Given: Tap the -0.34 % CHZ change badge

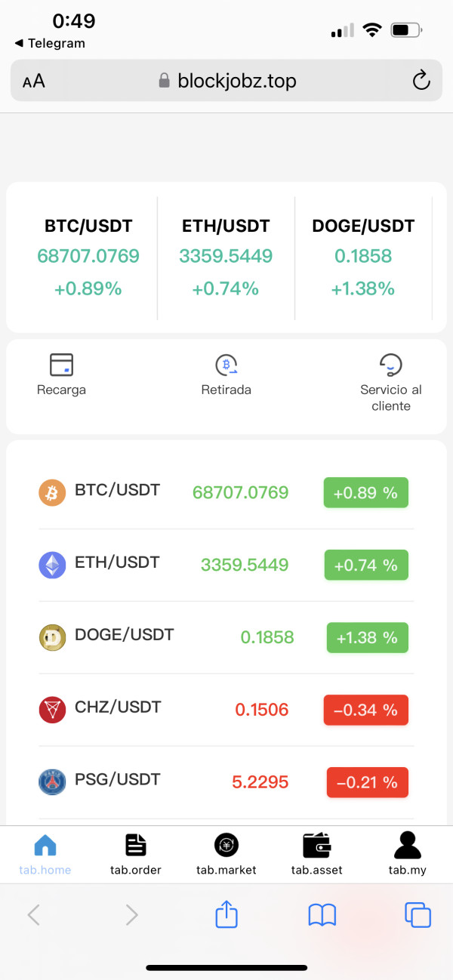Looking at the screenshot, I should point(366,710).
